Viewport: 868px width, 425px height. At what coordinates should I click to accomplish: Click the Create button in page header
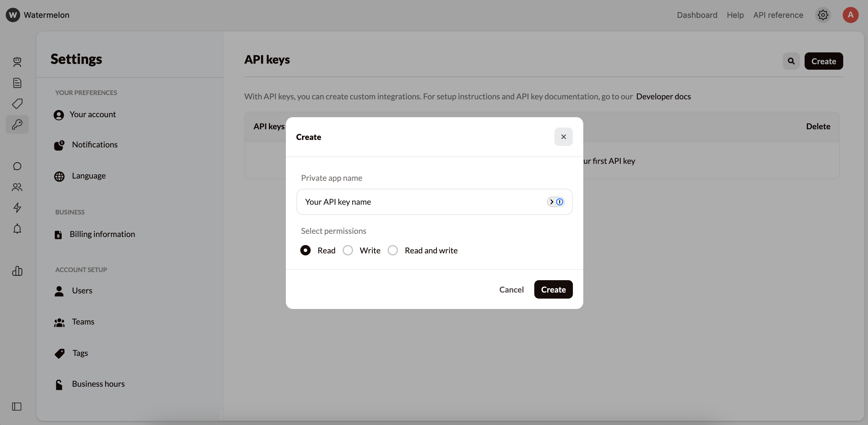coord(824,61)
